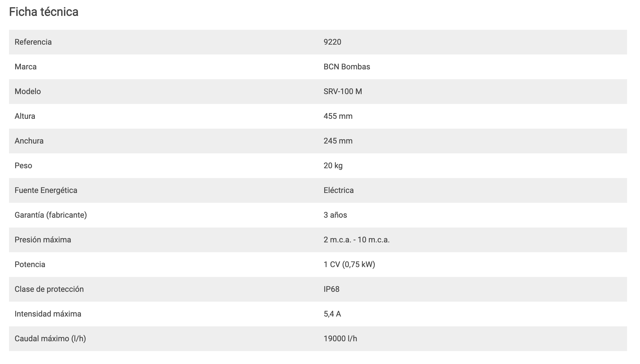
Task: Click the model value SRV-100 M
Action: coord(343,92)
